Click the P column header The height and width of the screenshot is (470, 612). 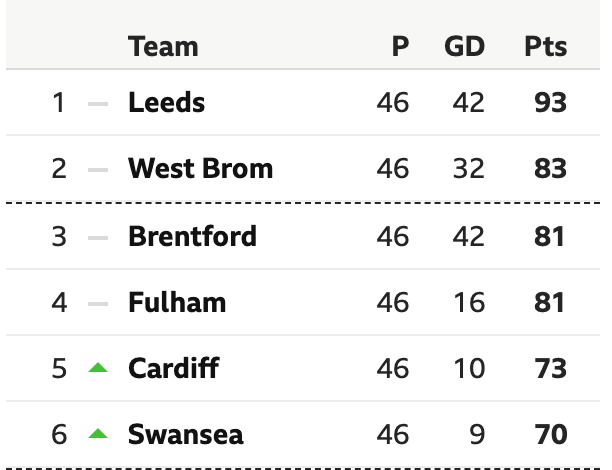[400, 46]
